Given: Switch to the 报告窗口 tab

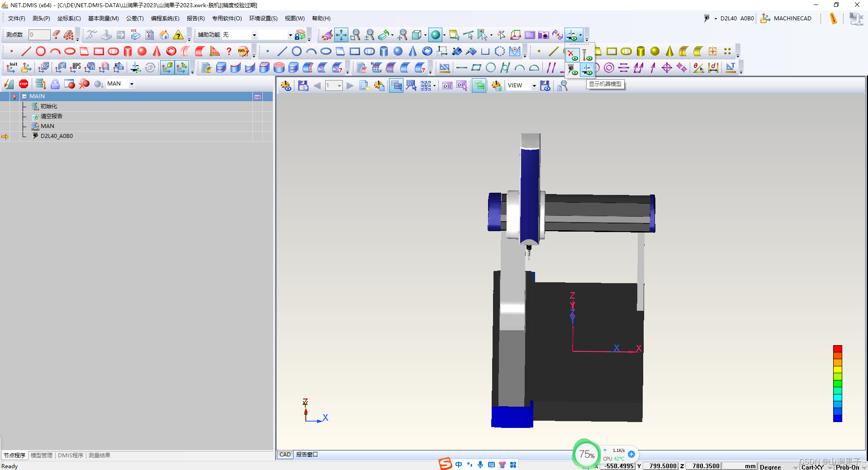Looking at the screenshot, I should coord(307,455).
